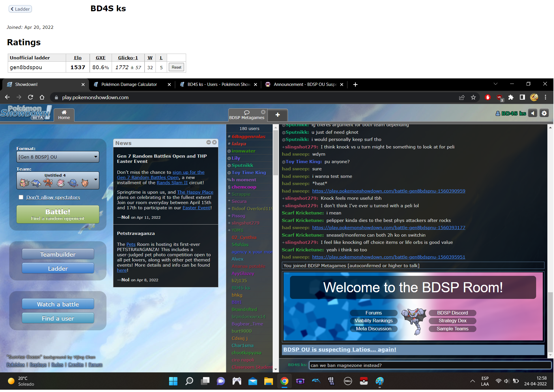Close the News panel
This screenshot has height=392, width=554.
point(214,142)
